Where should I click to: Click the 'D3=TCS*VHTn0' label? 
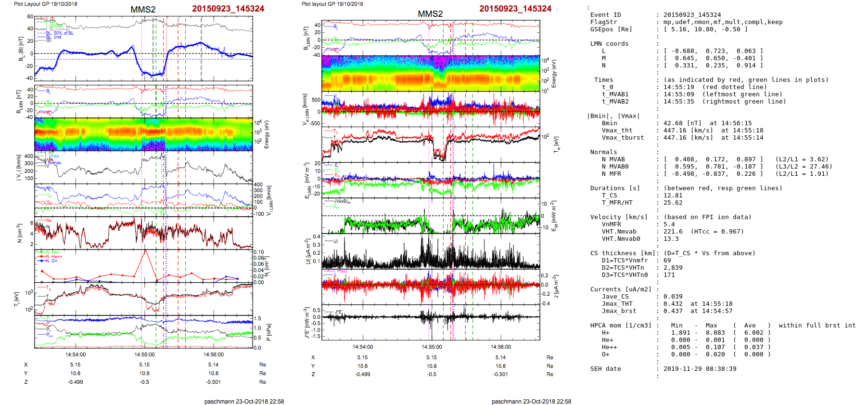pyautogui.click(x=625, y=275)
